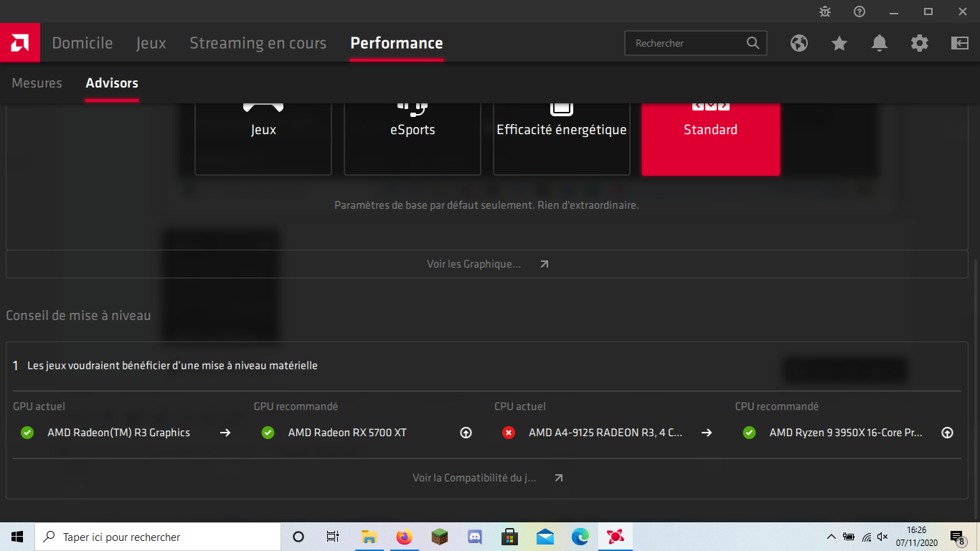Open Voir les Graphique link
This screenshot has height=551, width=980.
[474, 264]
